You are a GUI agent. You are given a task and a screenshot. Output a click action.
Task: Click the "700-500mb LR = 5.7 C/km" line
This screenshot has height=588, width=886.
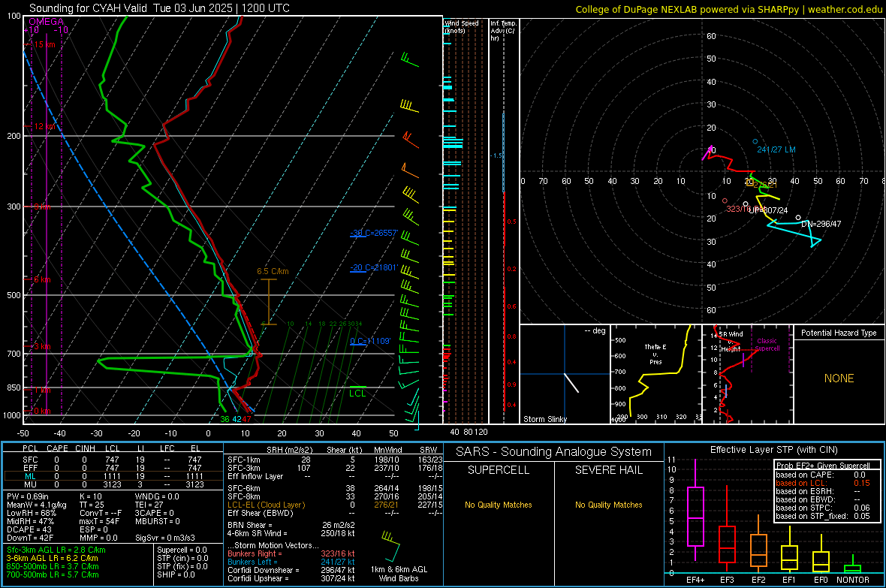click(x=53, y=575)
